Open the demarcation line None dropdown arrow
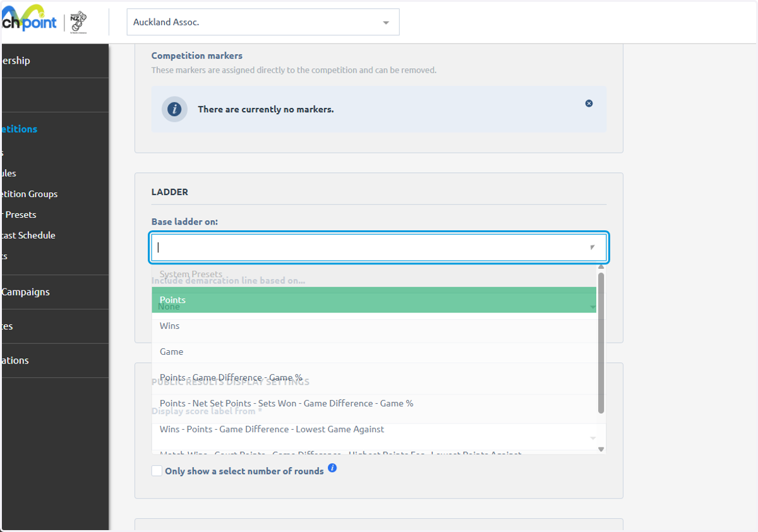 (x=593, y=307)
